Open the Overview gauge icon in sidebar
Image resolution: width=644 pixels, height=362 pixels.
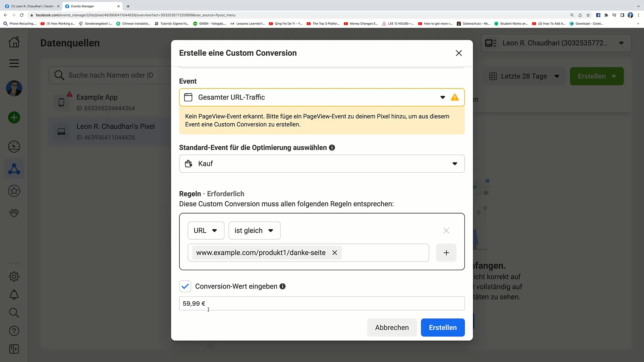[14, 147]
